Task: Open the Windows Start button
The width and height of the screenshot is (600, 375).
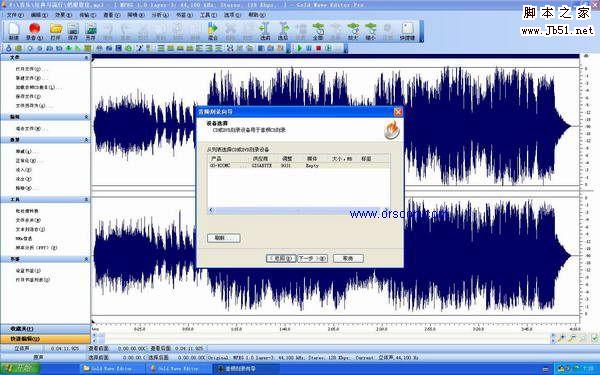Action: click(20, 369)
